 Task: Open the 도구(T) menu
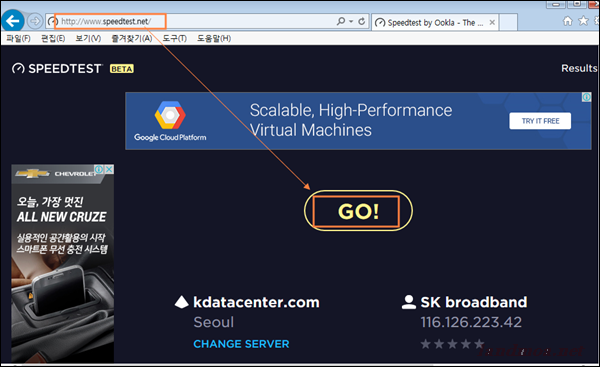click(x=174, y=38)
